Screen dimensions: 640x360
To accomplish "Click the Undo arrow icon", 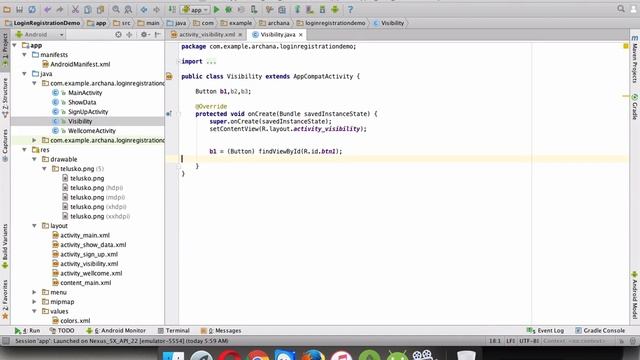I will 48,9.
